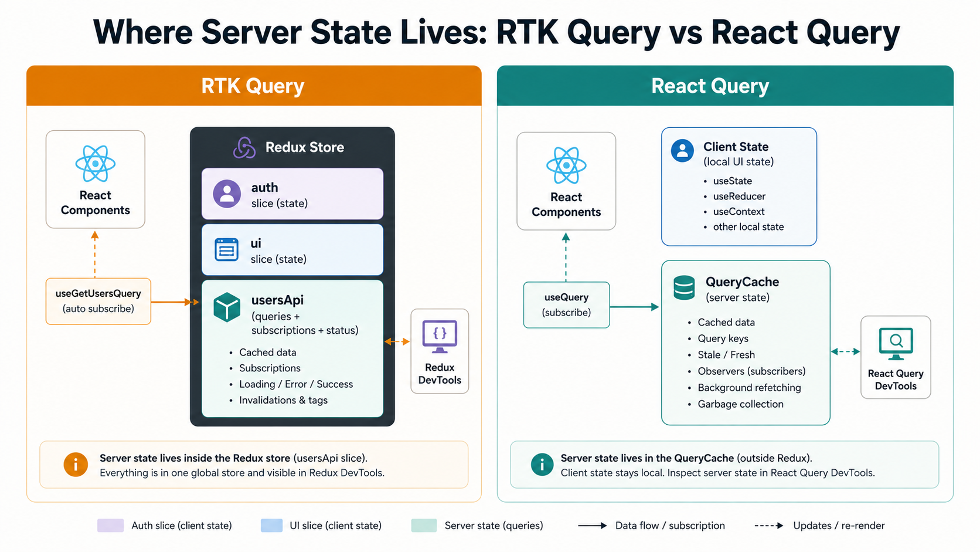Click the Server state (queries) legend label
Viewport: 980px width, 552px height.
(x=494, y=526)
